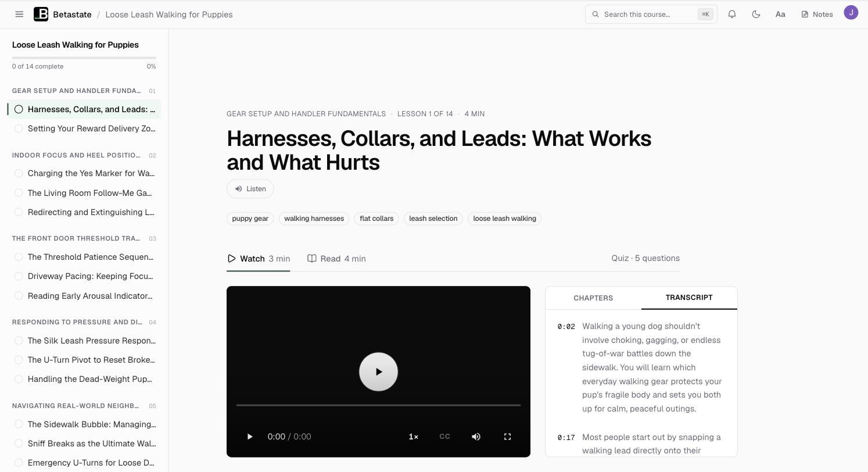Screen dimensions: 868x472
Task: Open the Chapters tab
Action: pos(593,298)
